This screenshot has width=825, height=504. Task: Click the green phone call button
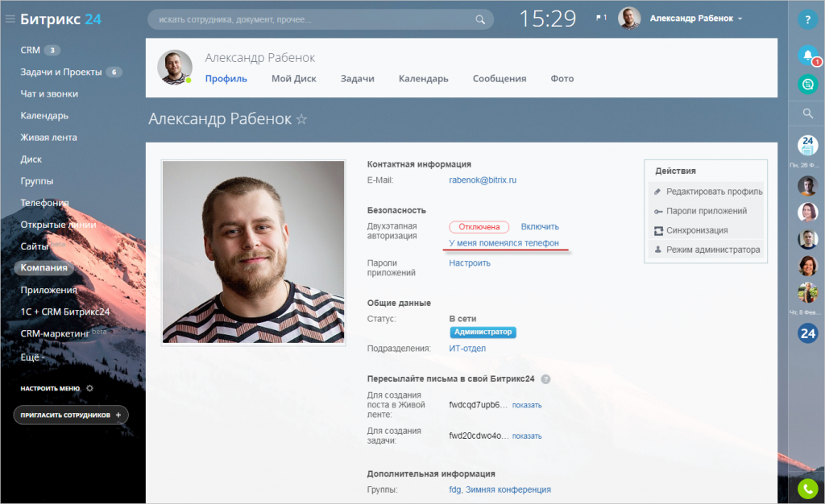807,489
